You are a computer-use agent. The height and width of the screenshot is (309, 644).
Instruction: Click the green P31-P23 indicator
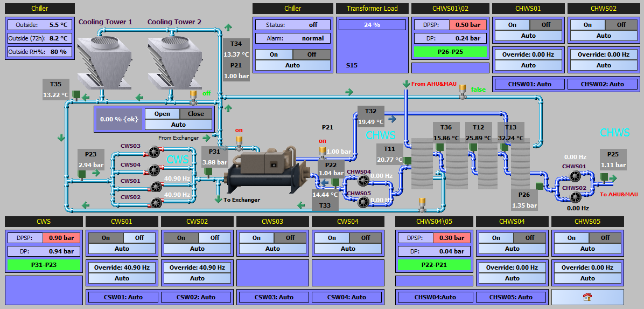pyautogui.click(x=44, y=265)
